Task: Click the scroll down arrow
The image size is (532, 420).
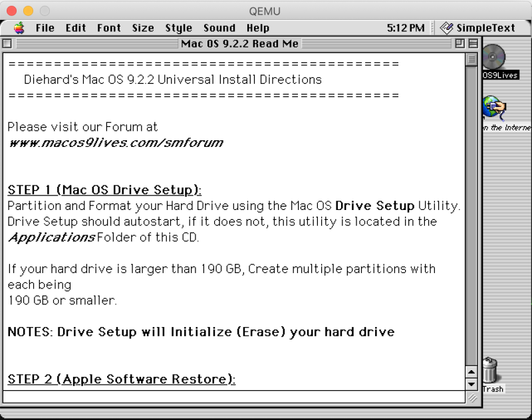Action: [471, 384]
